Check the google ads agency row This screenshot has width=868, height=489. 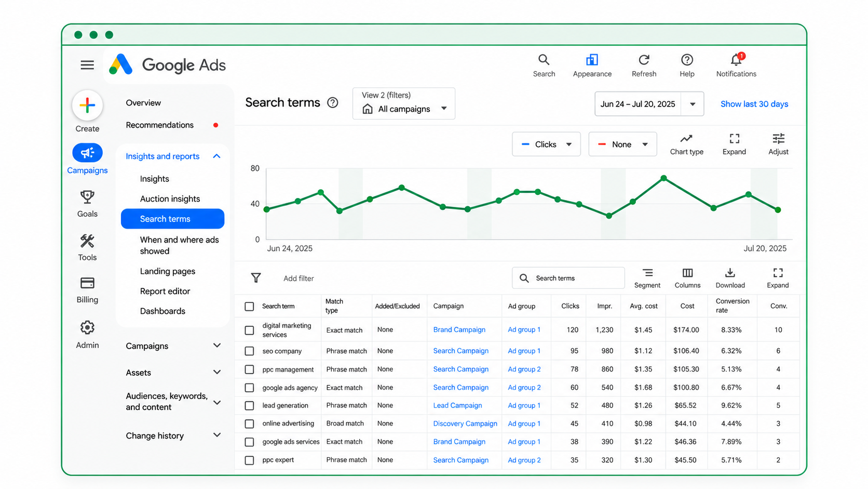click(249, 388)
